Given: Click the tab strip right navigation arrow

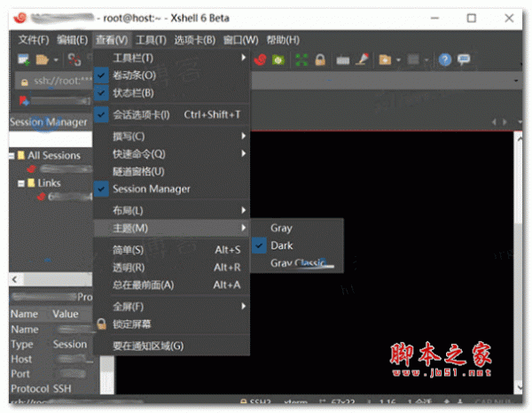Looking at the screenshot, I should point(505,121).
